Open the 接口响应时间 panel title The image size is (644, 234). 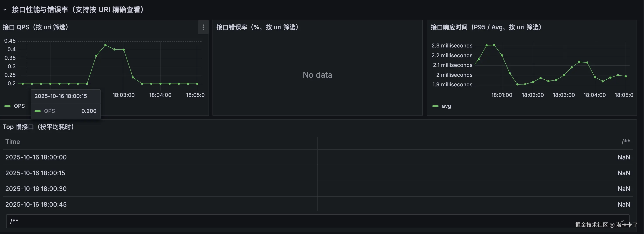point(486,27)
